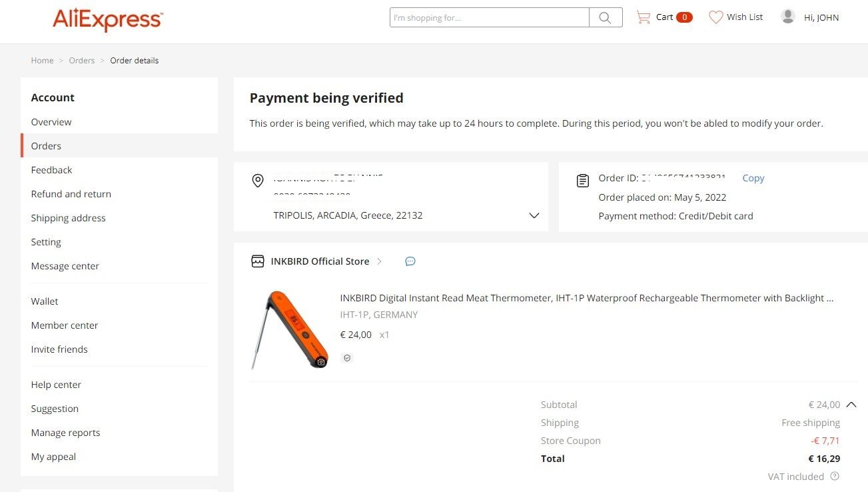Open Refund and return in sidebar
Screen dimensions: 868x492
[71, 194]
